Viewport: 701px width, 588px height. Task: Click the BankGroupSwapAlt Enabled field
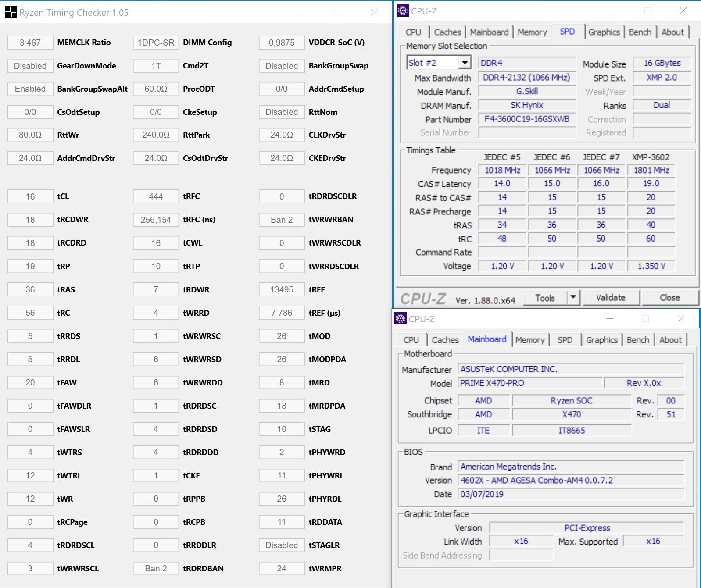tap(30, 89)
